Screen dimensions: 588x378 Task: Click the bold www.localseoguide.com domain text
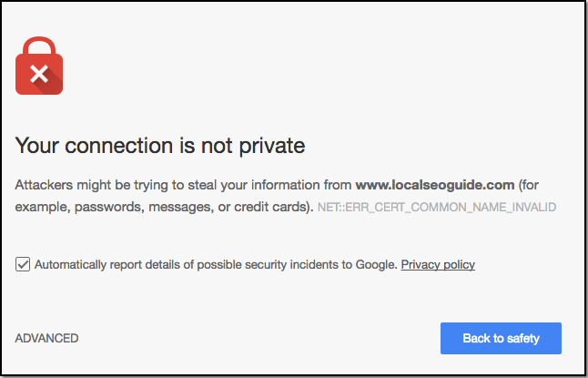pyautogui.click(x=435, y=184)
